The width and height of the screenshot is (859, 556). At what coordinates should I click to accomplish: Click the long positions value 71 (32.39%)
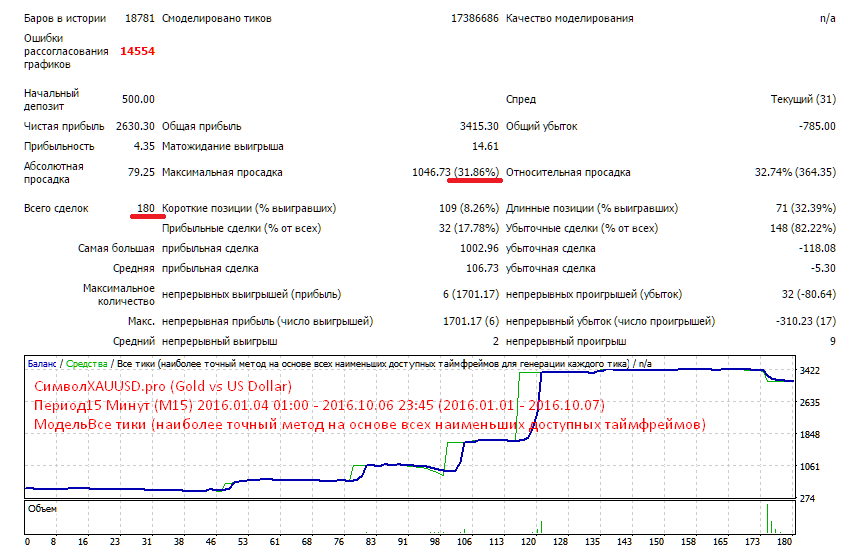point(806,208)
